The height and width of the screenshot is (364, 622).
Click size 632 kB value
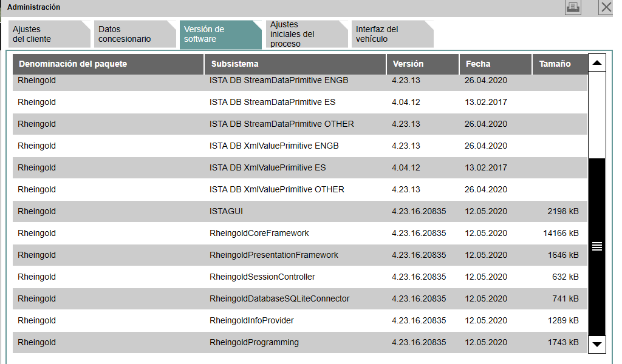(x=566, y=277)
